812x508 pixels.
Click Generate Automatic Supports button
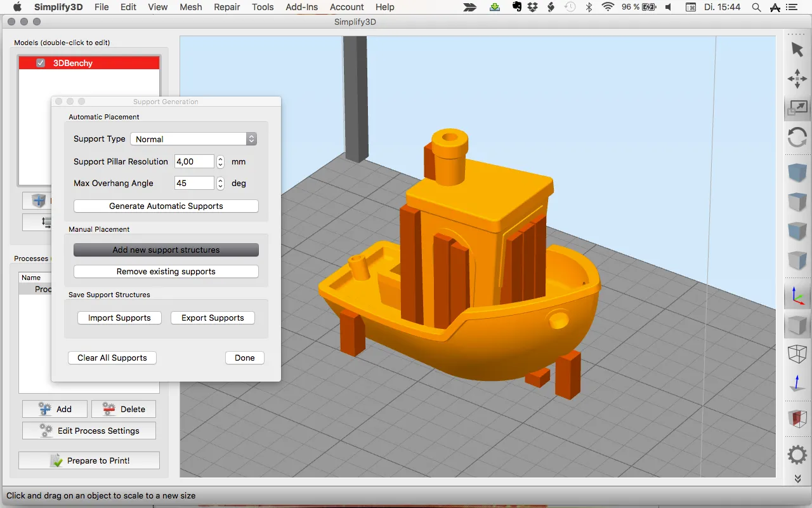tap(166, 206)
